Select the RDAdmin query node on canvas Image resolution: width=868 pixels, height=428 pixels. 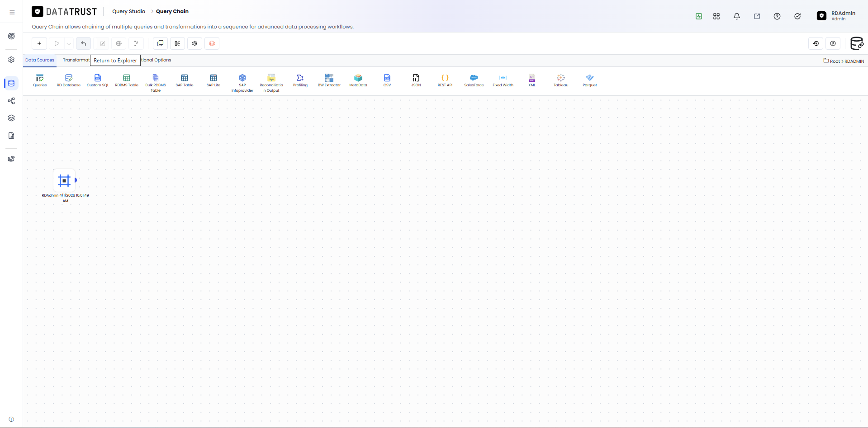65,181
